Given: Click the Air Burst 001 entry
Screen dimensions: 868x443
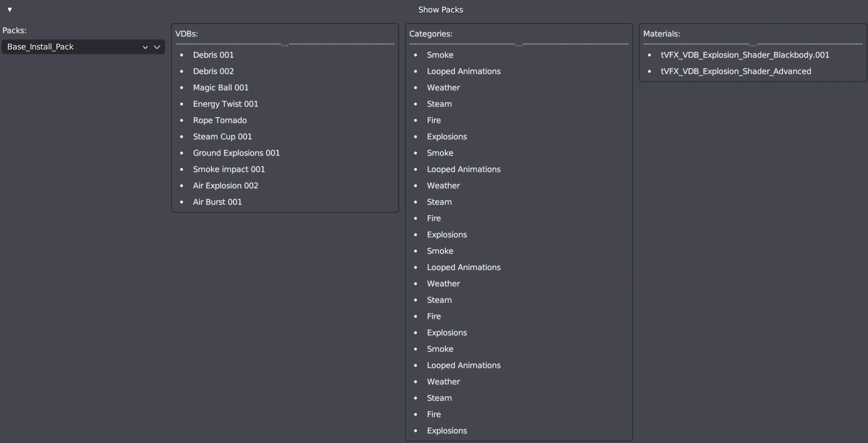Looking at the screenshot, I should click(x=217, y=202).
